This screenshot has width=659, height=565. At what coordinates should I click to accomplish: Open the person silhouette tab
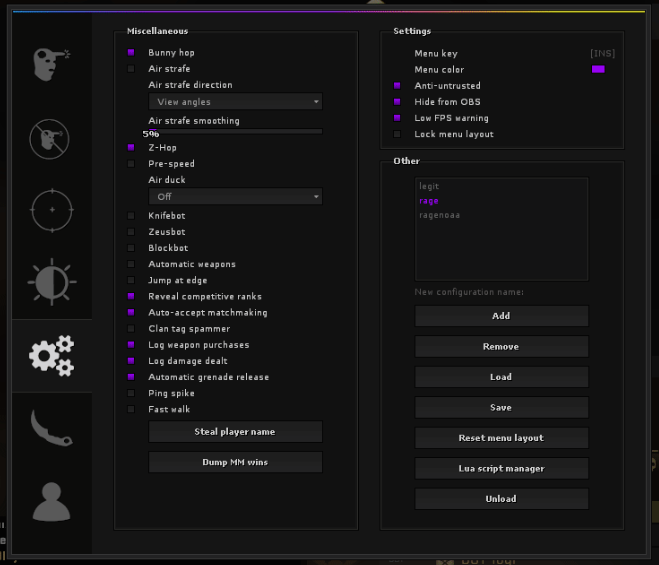click(51, 500)
